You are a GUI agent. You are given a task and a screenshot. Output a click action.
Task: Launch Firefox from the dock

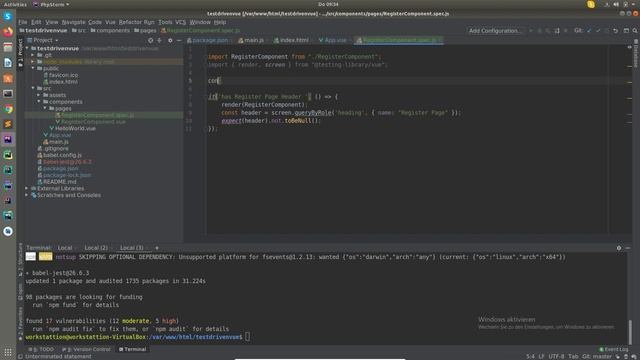(8, 32)
